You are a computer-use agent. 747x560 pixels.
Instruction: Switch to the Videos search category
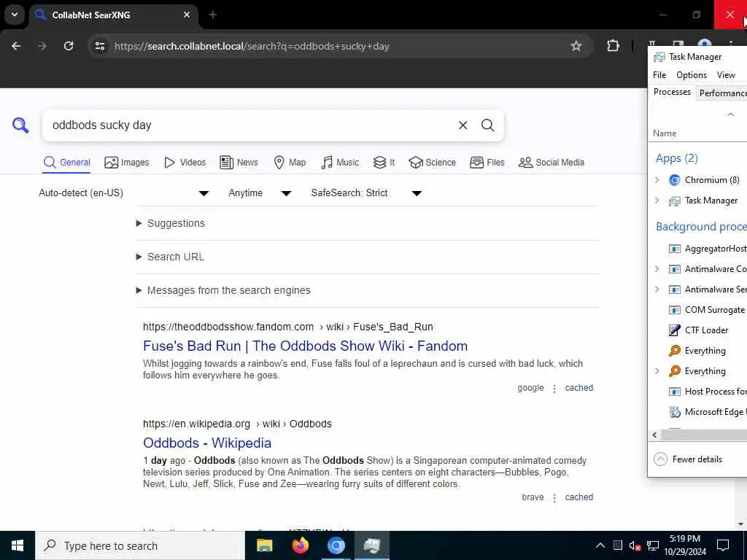185,163
